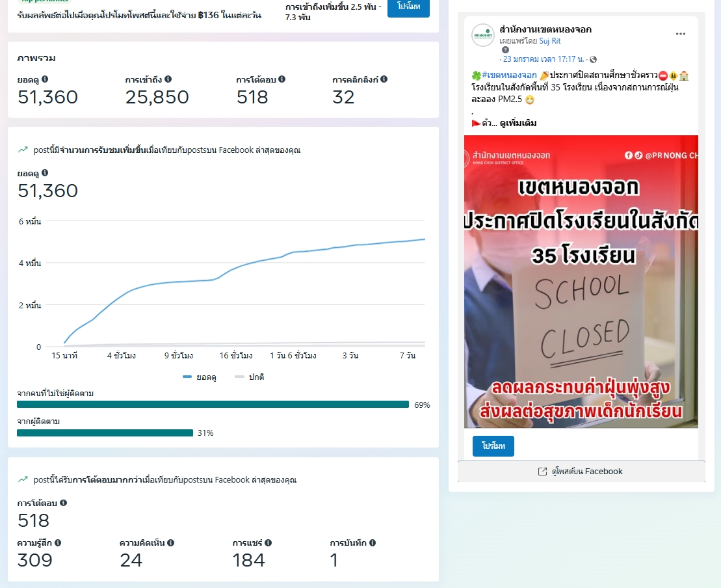This screenshot has width=721, height=588.
Task: Click reactions count 309
Action: tap(35, 561)
